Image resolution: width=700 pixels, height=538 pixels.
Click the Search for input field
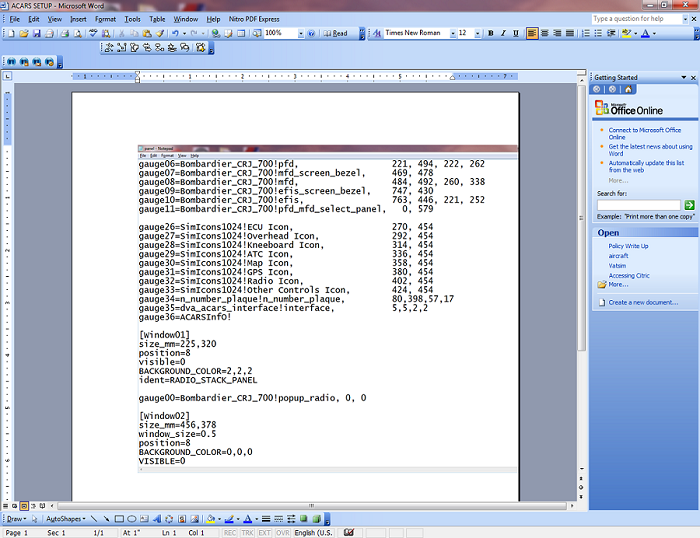coord(638,205)
